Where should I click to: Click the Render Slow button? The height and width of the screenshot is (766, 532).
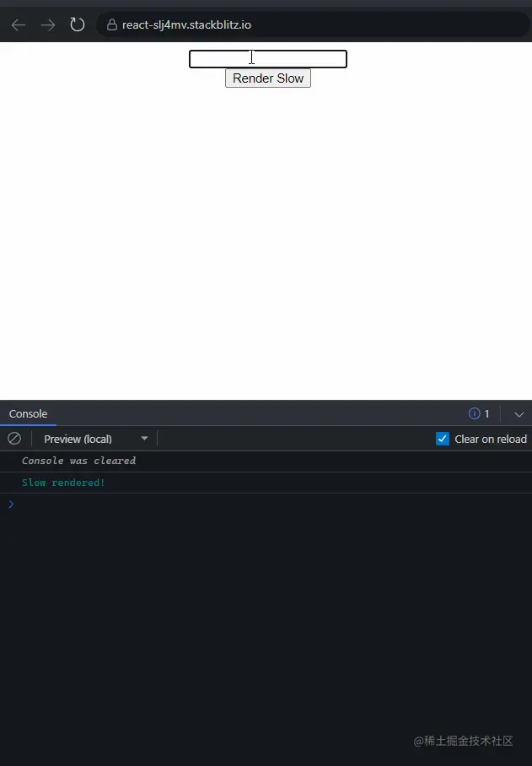(x=268, y=78)
